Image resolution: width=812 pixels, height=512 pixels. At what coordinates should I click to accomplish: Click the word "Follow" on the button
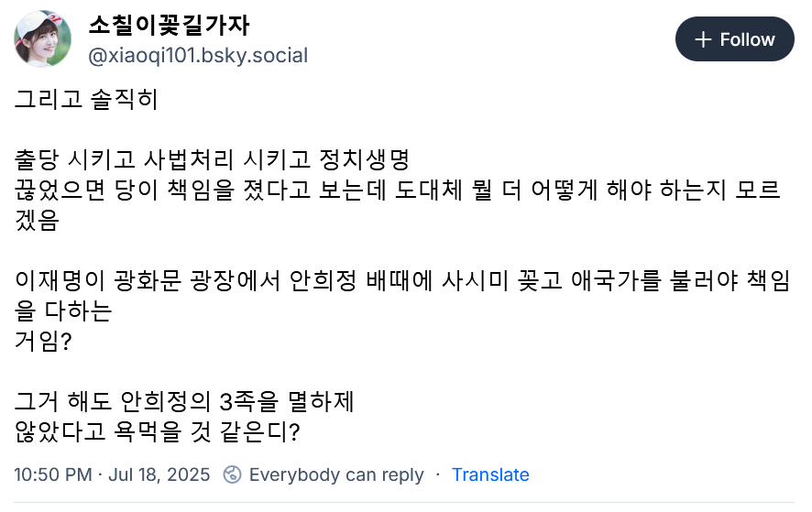click(x=747, y=39)
